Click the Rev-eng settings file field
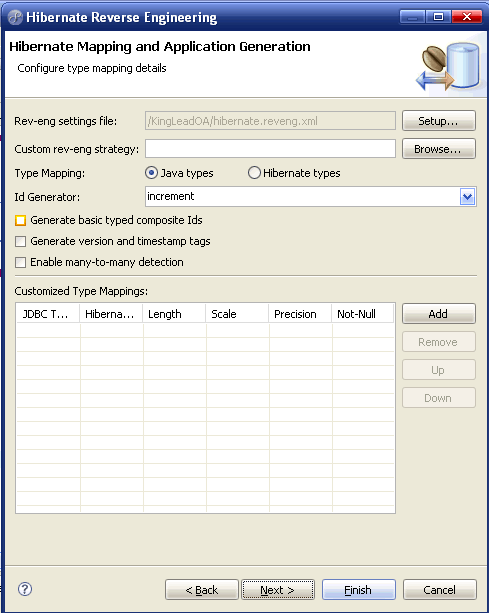This screenshot has width=489, height=613. (x=270, y=120)
